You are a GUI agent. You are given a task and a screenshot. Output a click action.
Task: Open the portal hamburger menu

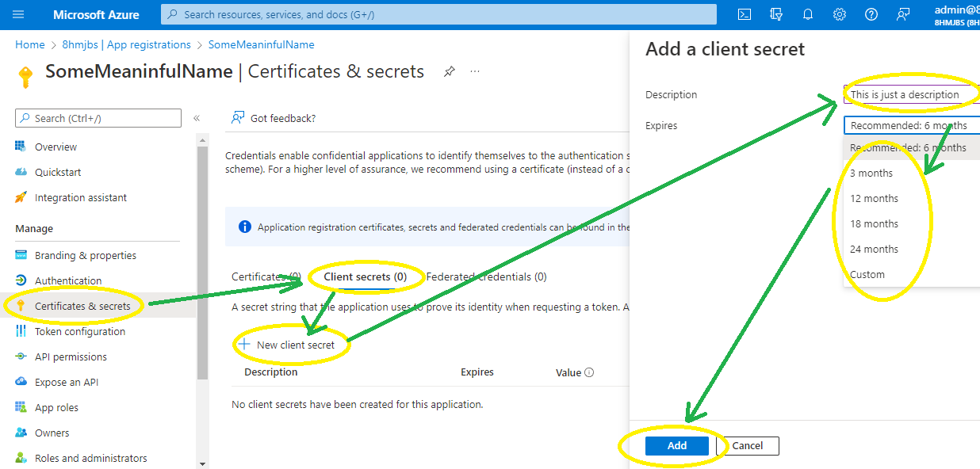tap(18, 14)
